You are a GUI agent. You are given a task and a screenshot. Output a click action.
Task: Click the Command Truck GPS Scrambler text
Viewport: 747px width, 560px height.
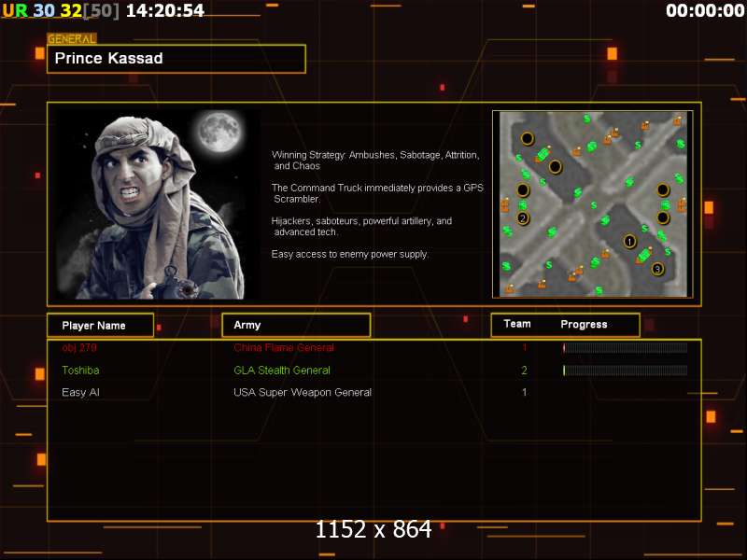tap(377, 193)
